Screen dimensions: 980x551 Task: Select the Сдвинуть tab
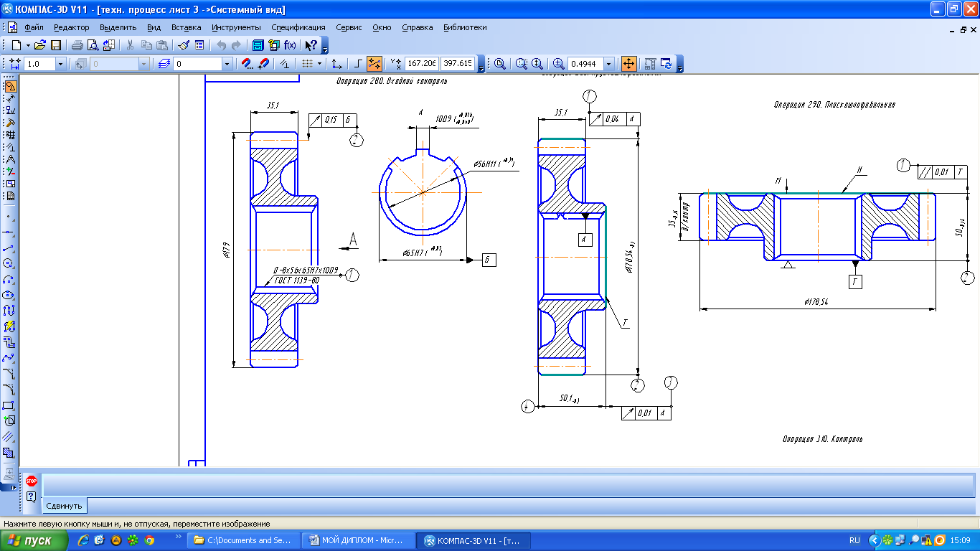coord(65,506)
